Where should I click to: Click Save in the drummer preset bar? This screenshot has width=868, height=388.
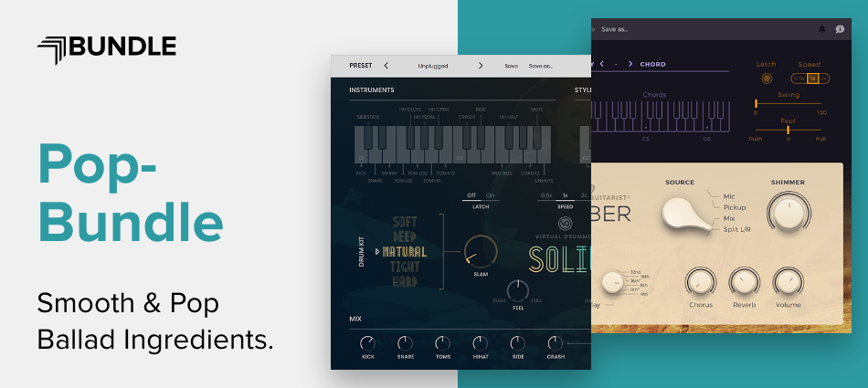point(512,66)
